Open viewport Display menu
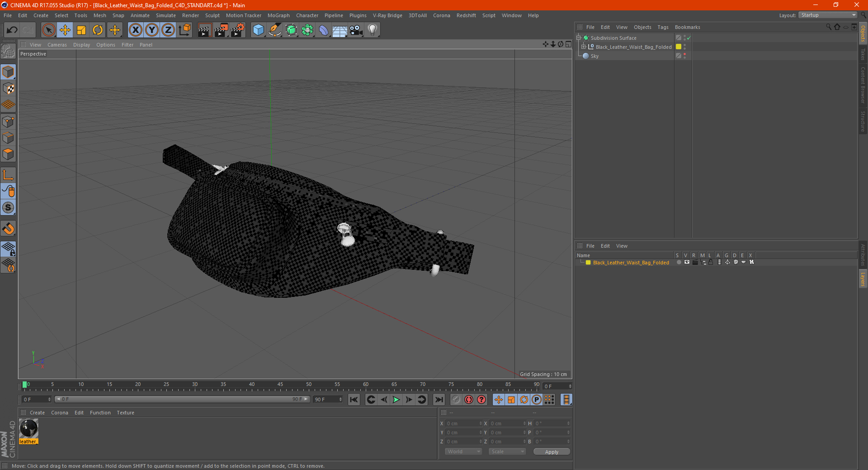Viewport: 868px width, 470px height. (81, 45)
